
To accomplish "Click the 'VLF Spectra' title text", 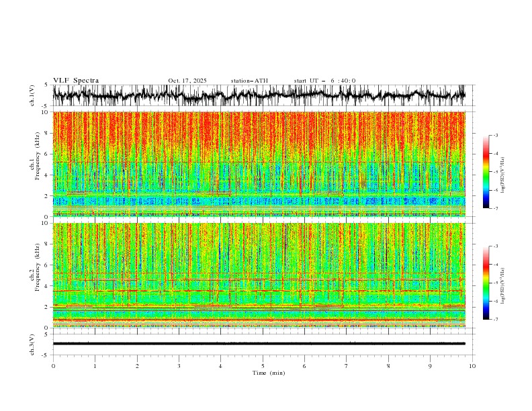I will click(76, 81).
